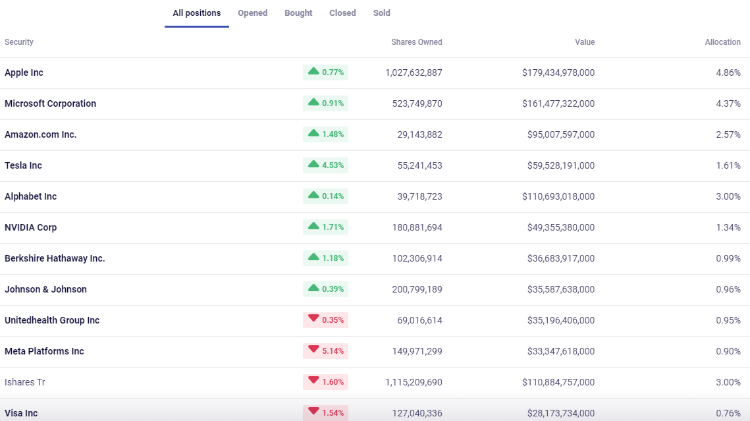The image size is (750, 421).
Task: Select Apple shares owned 1,027,632,887
Action: pyautogui.click(x=414, y=73)
